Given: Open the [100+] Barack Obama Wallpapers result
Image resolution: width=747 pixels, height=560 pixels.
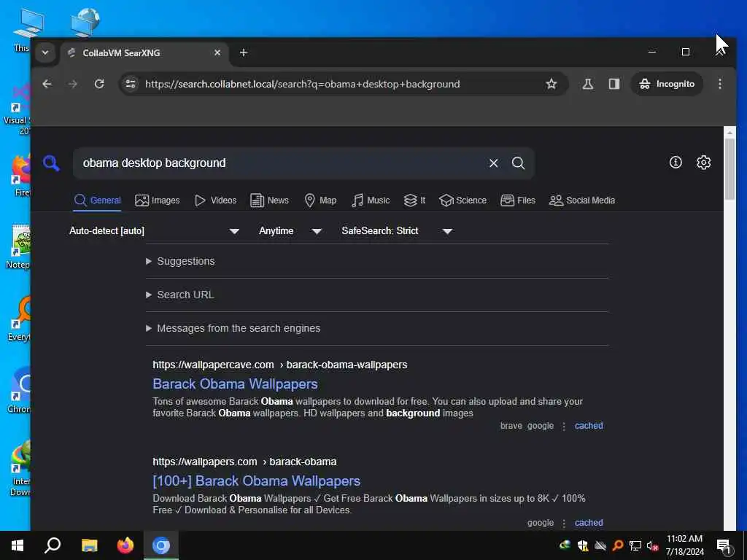Looking at the screenshot, I should pyautogui.click(x=256, y=481).
